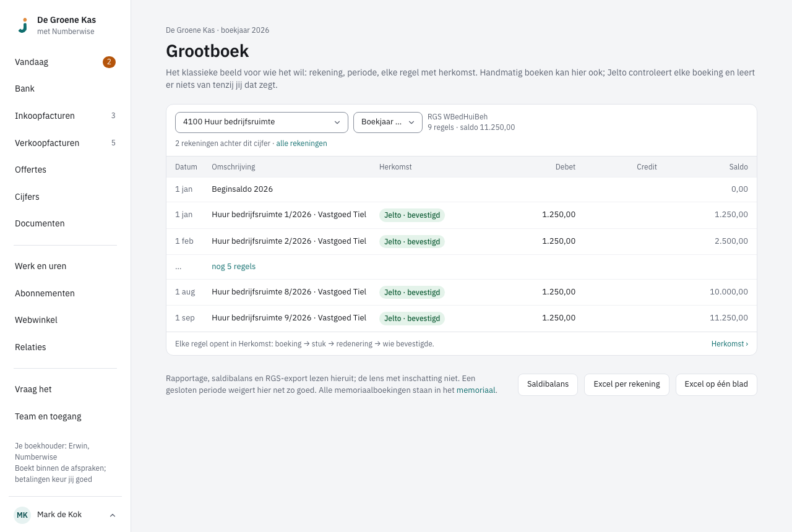Open the 4100 Huur bedrijfsruimte account dropdown
This screenshot has width=792, height=532.
click(262, 122)
